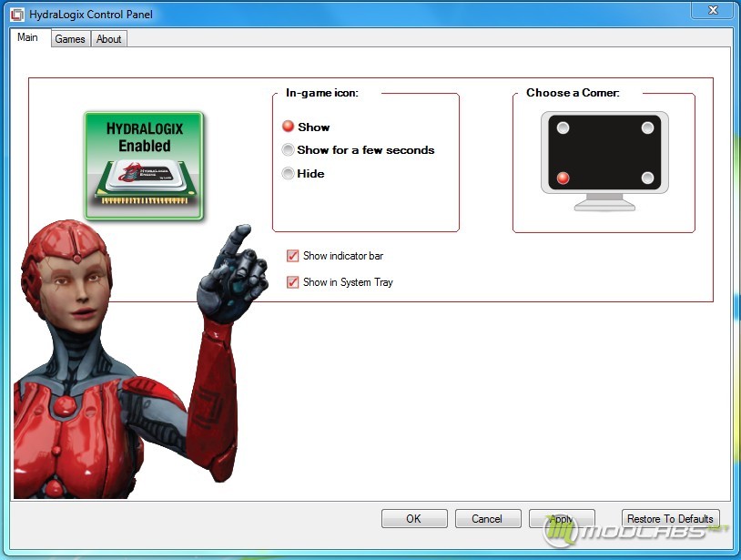Viewport: 741px width, 560px height.
Task: Click the Cancel button
Action: click(488, 519)
